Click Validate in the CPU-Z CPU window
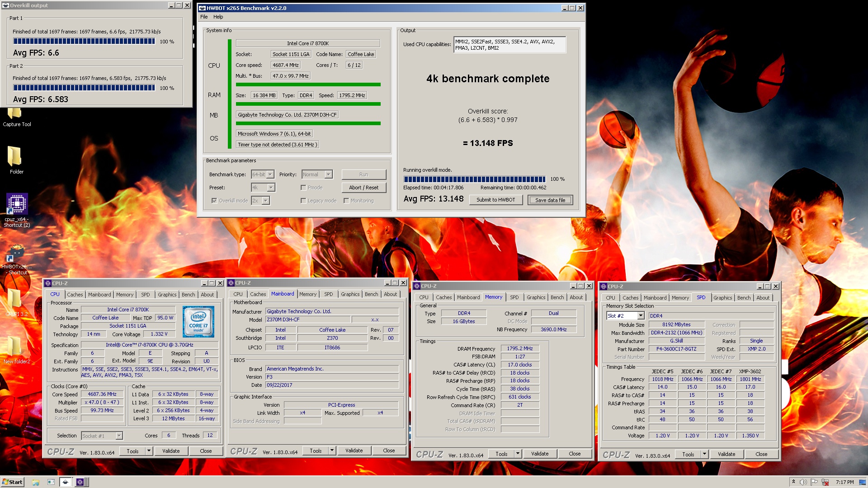Screen dimensions: 868x488 pos(171,451)
